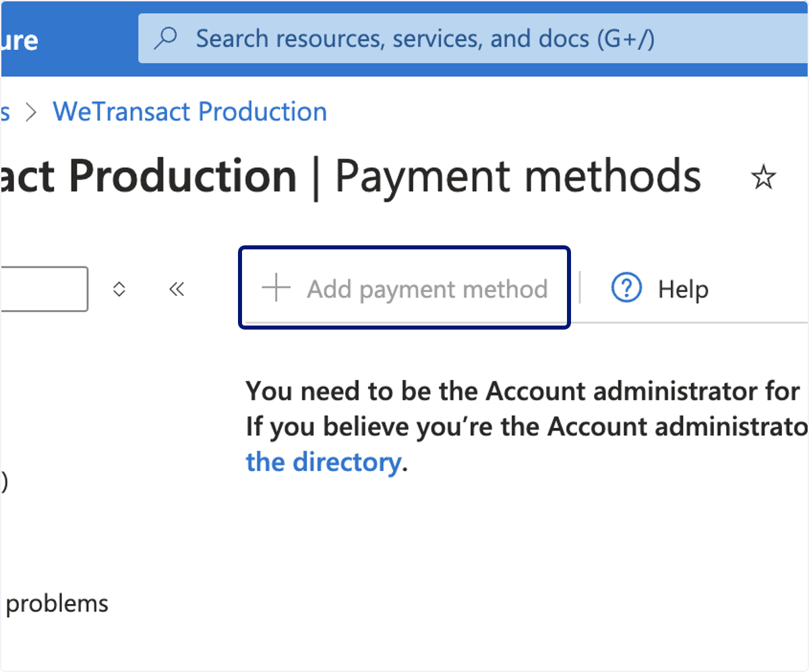Favorite this page with the star icon
Viewport: 809px width, 672px height.
pos(764,178)
